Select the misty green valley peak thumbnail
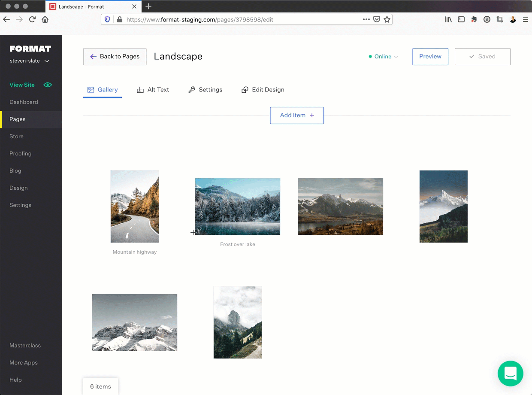532x395 pixels. pyautogui.click(x=238, y=322)
